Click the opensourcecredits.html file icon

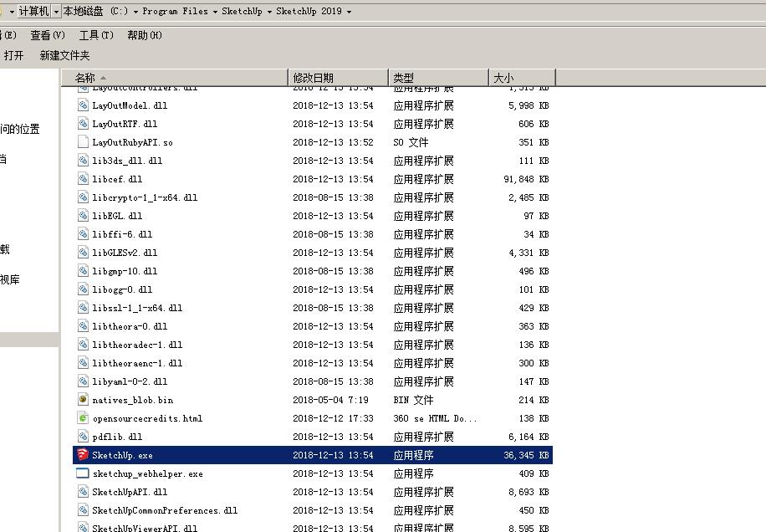point(83,418)
